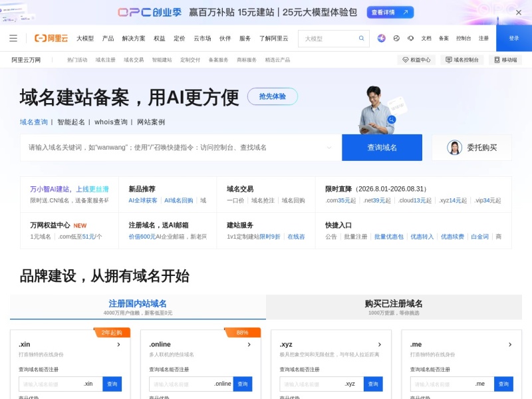Click 查询 button on the .xyz card
Viewport: 532px width, 399px height.
click(373, 384)
